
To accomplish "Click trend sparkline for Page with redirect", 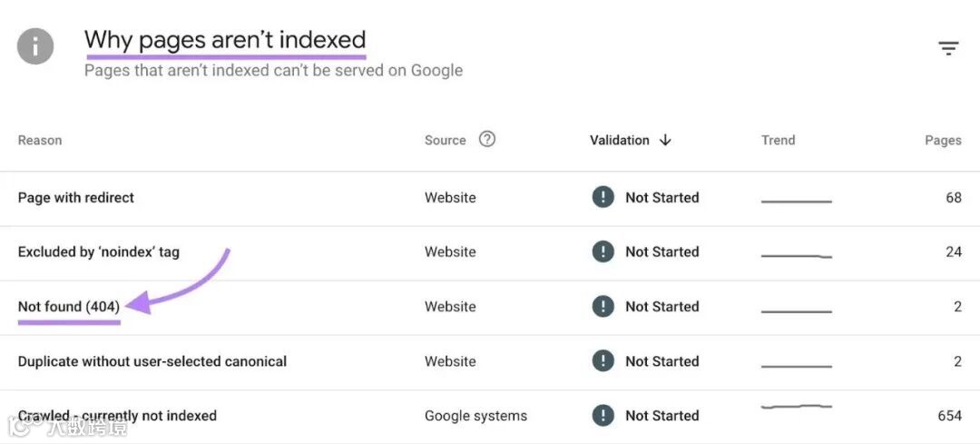I will click(x=796, y=201).
